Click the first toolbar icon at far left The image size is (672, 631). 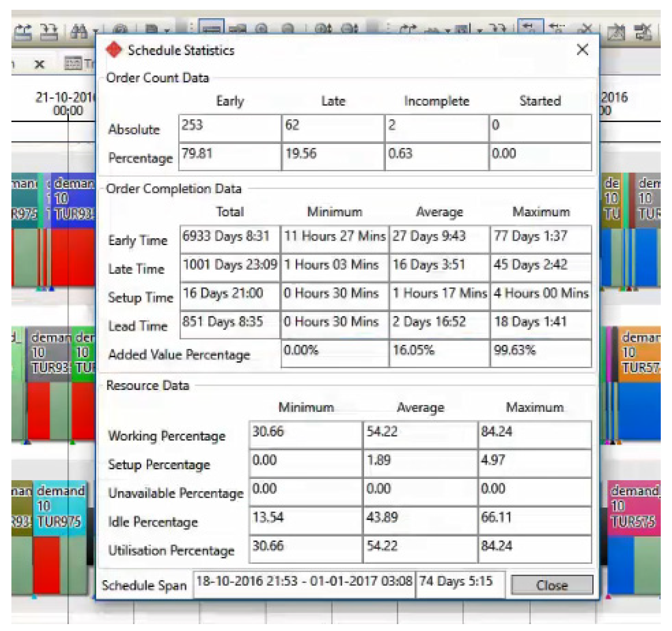(x=23, y=32)
